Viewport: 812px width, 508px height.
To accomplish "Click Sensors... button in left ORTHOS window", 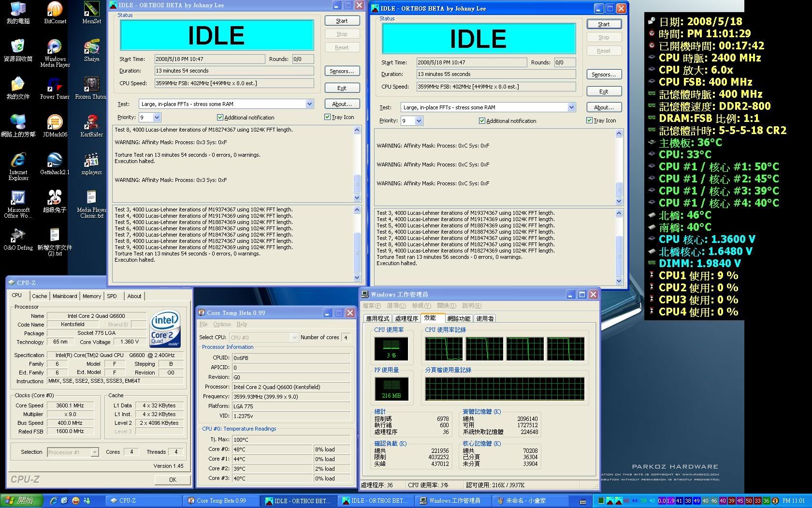I will coord(342,71).
